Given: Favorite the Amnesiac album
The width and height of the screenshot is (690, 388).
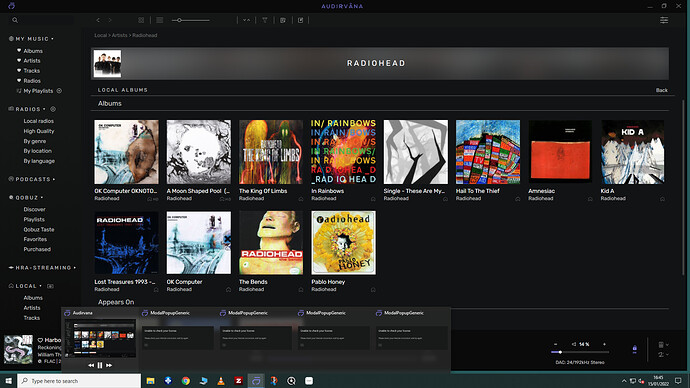Looking at the screenshot, I should (590, 199).
